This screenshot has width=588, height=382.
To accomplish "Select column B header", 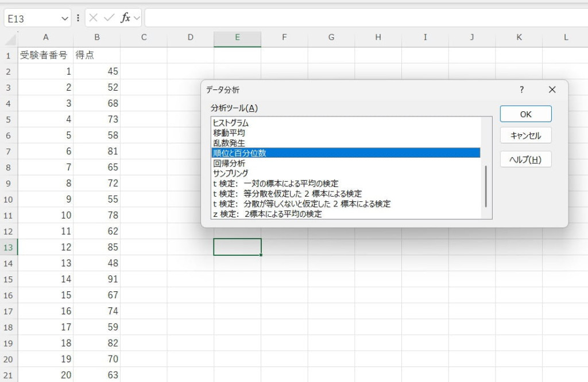I will click(x=97, y=38).
